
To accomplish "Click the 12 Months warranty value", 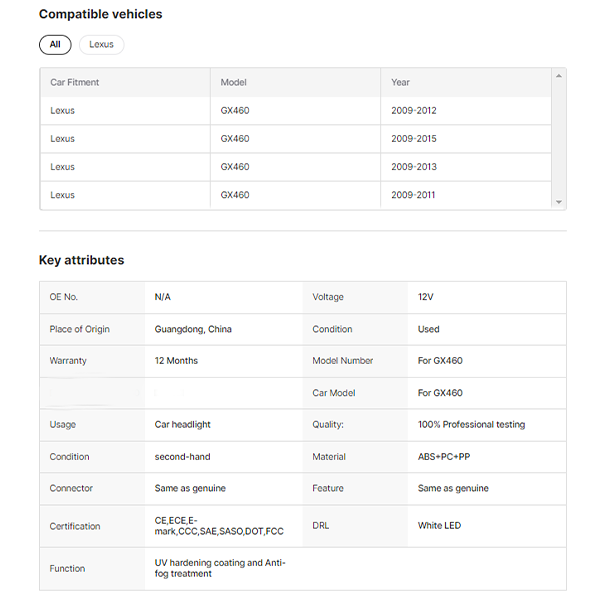I will tap(176, 360).
